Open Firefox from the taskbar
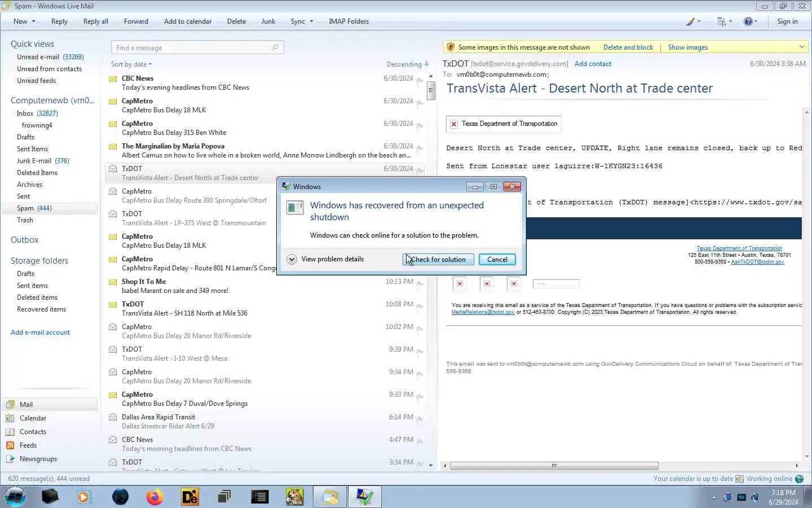Viewport: 812px width, 508px height. tap(155, 497)
